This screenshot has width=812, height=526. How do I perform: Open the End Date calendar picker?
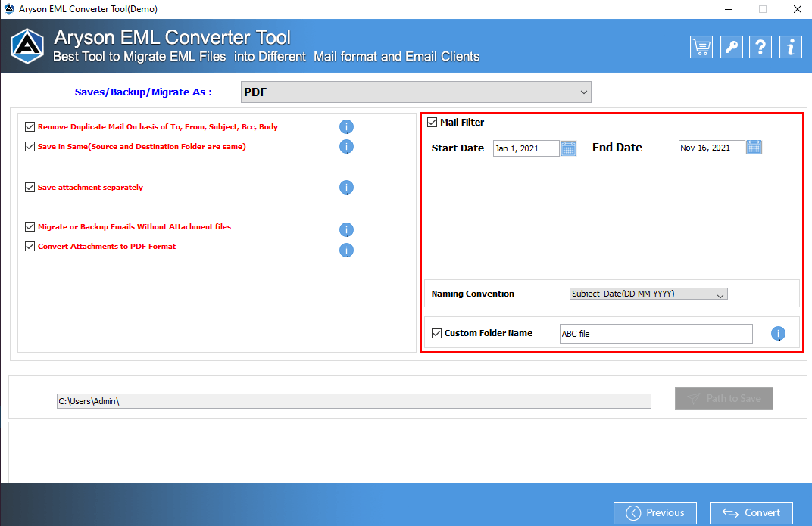pyautogui.click(x=754, y=148)
